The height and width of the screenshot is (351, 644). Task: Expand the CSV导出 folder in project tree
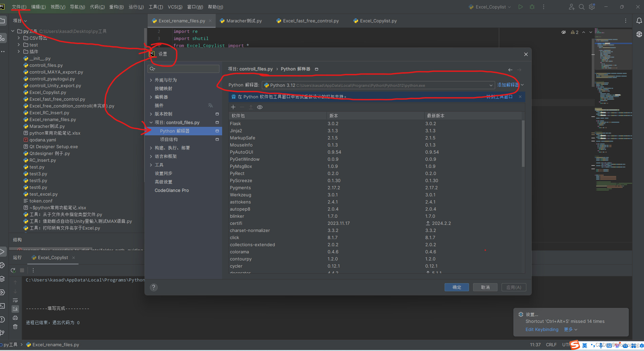19,38
